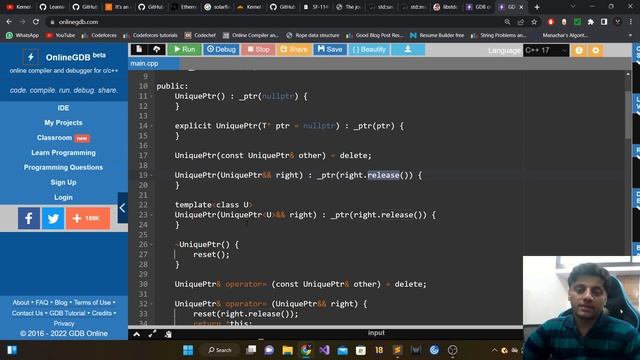Click the taskbar Search box
Viewport: 640px width, 360px height.
pos(220,350)
